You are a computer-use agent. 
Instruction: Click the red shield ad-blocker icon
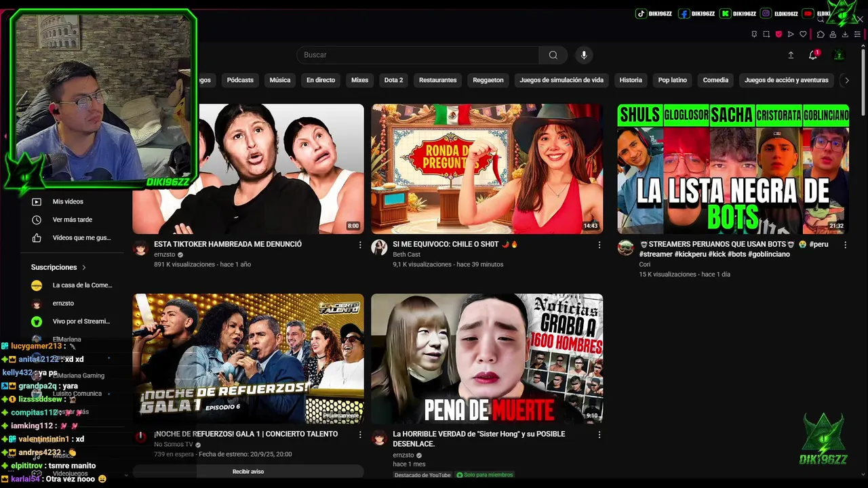[778, 34]
